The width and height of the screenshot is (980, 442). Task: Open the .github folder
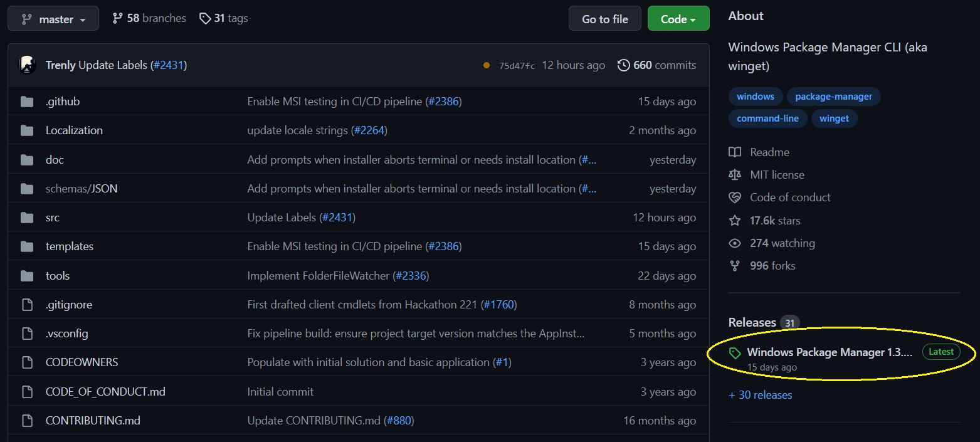tap(63, 102)
